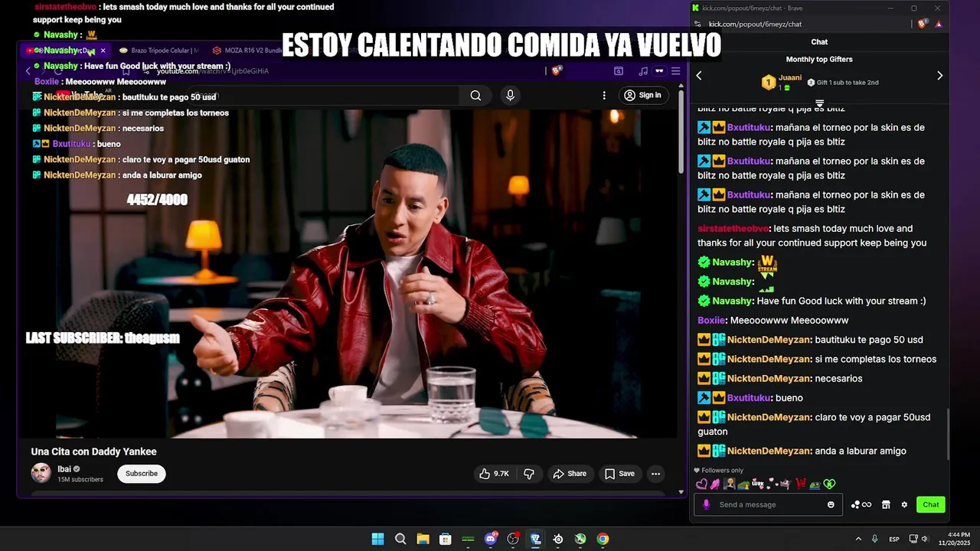Open the Ibai channel name link
This screenshot has height=551, width=980.
pyautogui.click(x=64, y=469)
